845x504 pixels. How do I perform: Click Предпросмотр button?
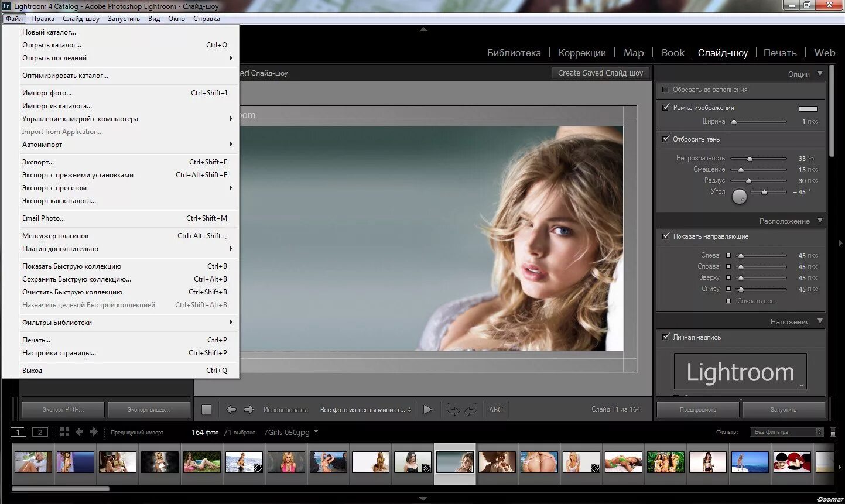pos(698,410)
